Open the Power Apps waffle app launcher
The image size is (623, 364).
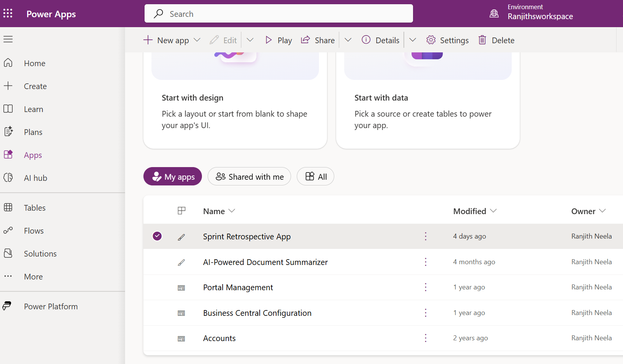pos(8,13)
